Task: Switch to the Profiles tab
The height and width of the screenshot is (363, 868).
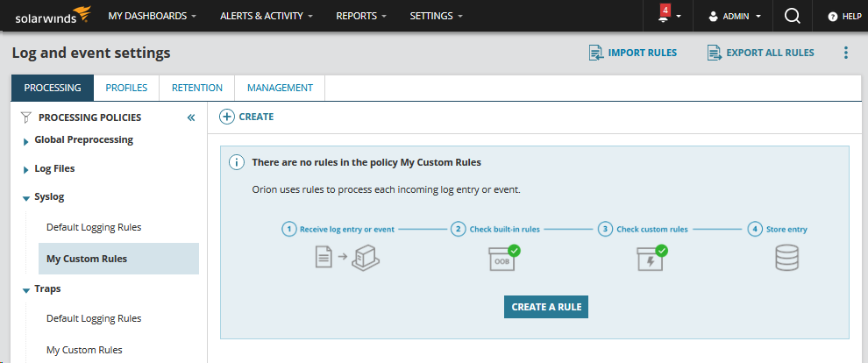Action: [x=125, y=88]
